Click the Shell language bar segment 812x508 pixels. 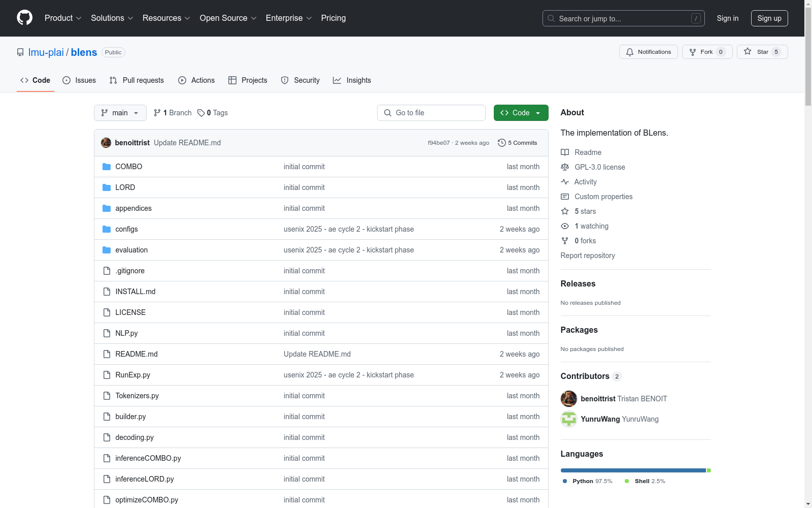pyautogui.click(x=709, y=470)
